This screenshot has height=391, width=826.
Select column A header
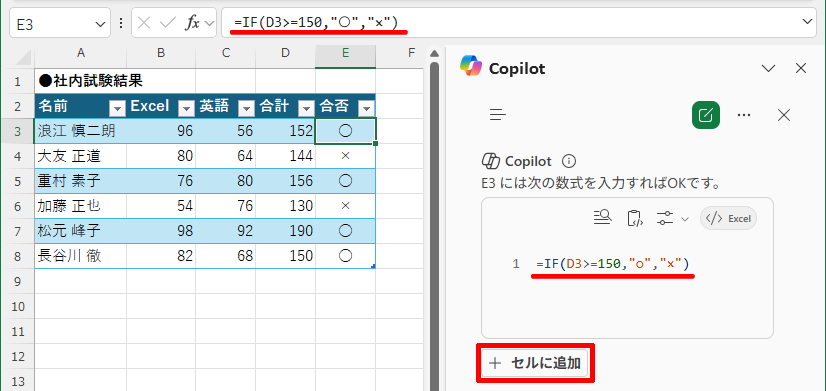[81, 53]
